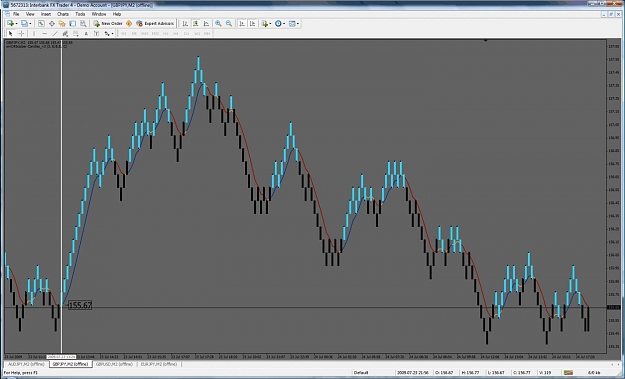Open the New Chart dropdown arrow

[16, 24]
